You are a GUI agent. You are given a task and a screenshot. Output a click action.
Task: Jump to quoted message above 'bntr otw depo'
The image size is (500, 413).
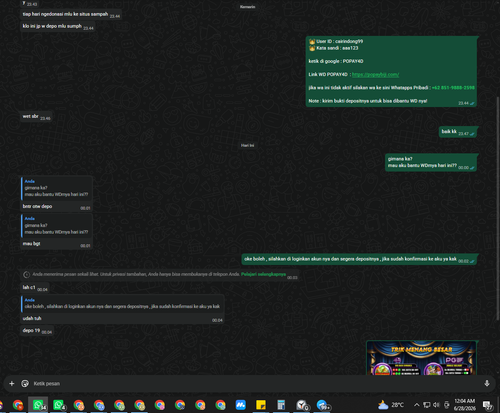click(56, 188)
